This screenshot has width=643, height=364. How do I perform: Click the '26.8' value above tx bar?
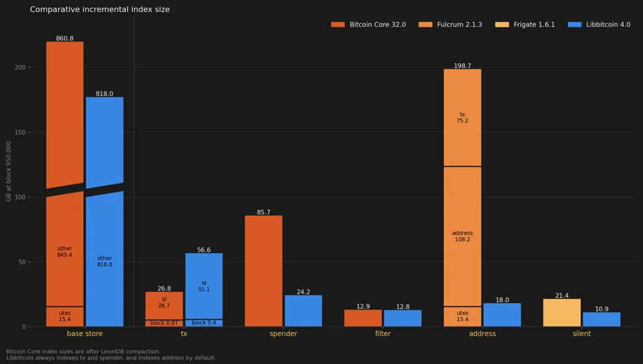point(164,288)
